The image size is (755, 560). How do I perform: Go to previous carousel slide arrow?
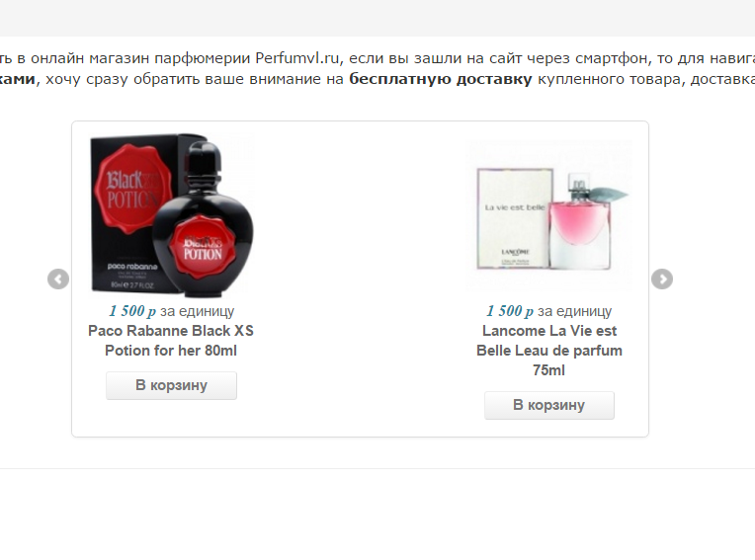[58, 280]
